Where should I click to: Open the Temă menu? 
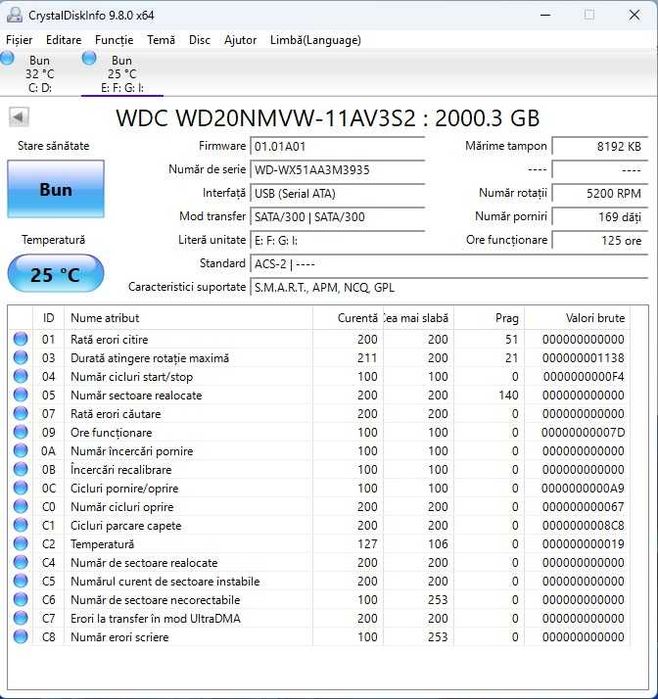click(x=161, y=40)
